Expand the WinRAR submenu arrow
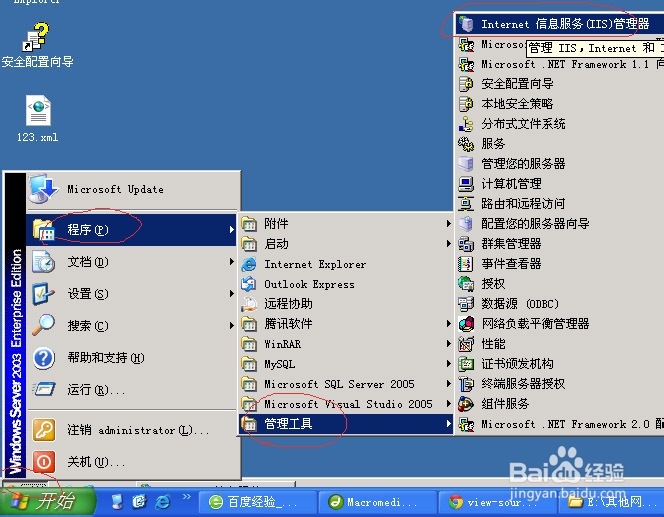The height and width of the screenshot is (517, 664). click(448, 343)
